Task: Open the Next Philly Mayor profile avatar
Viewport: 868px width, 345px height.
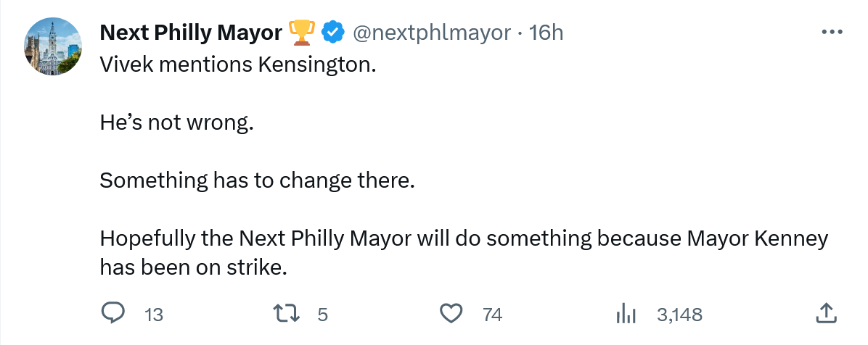Action: point(53,48)
